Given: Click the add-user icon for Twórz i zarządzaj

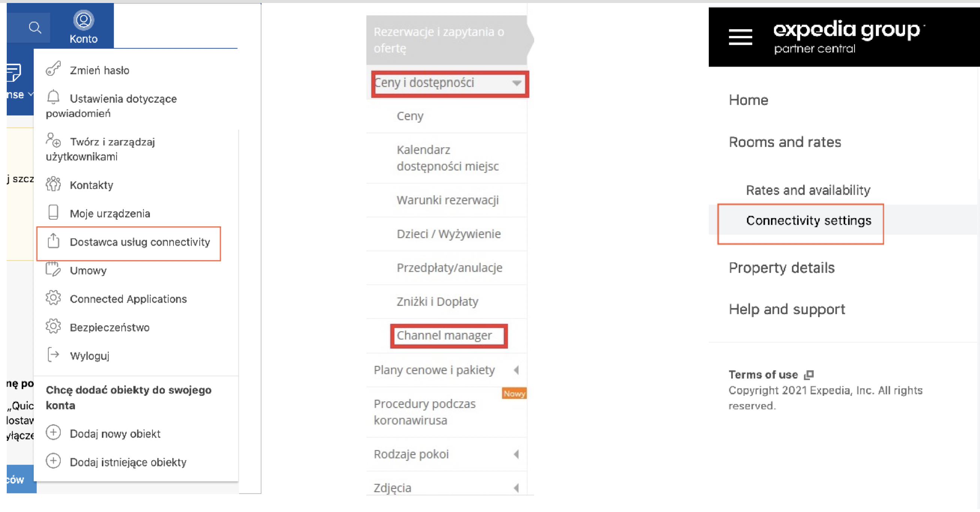Looking at the screenshot, I should (53, 140).
